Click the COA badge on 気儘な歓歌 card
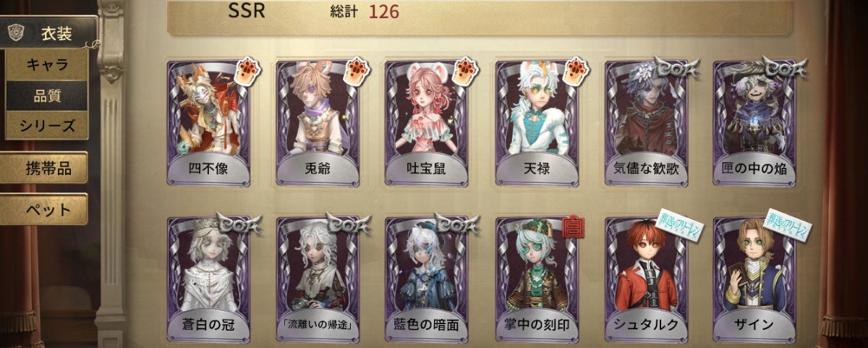868x348 pixels. (675, 67)
